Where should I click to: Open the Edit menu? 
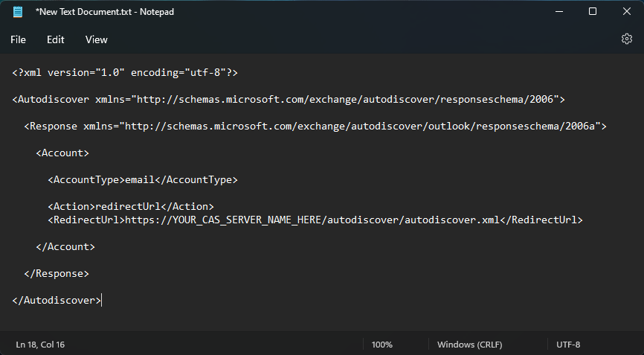point(56,39)
